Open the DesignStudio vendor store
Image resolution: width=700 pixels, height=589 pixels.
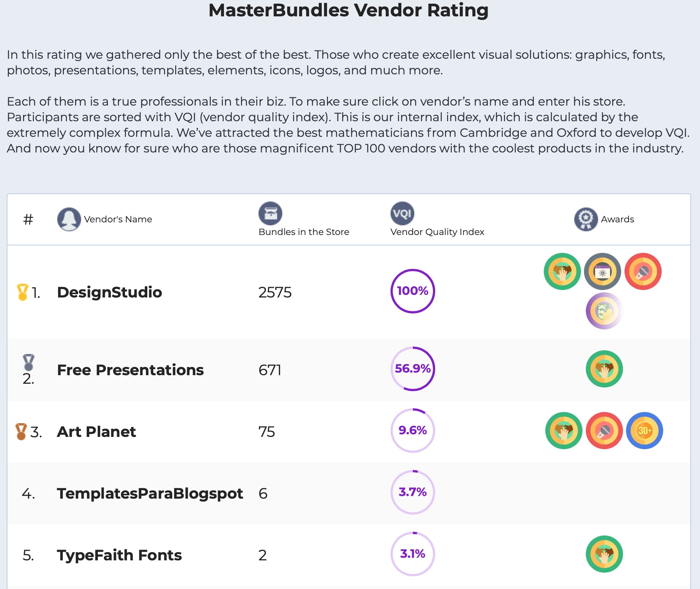pos(109,292)
